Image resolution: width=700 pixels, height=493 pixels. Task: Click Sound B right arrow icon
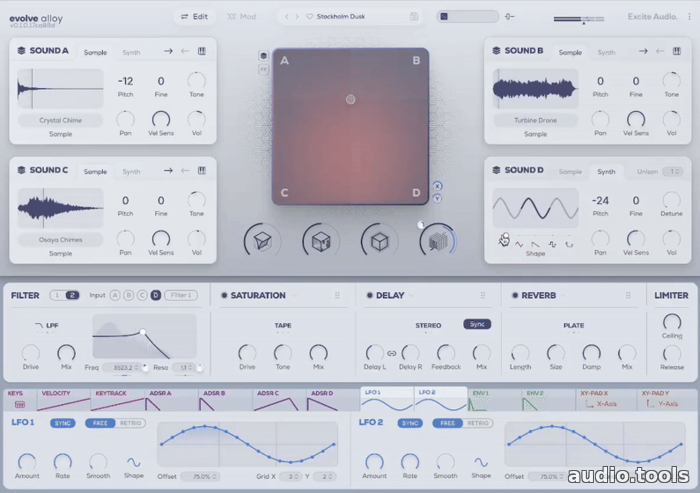[x=643, y=51]
